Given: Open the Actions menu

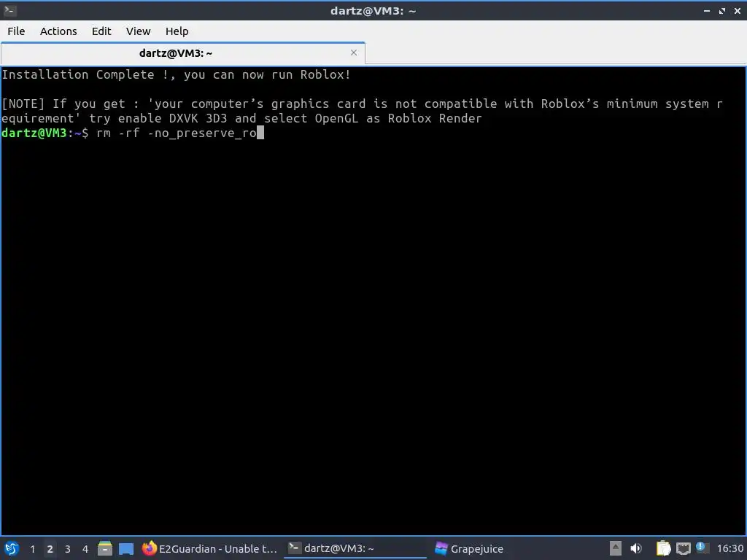Looking at the screenshot, I should 58,31.
